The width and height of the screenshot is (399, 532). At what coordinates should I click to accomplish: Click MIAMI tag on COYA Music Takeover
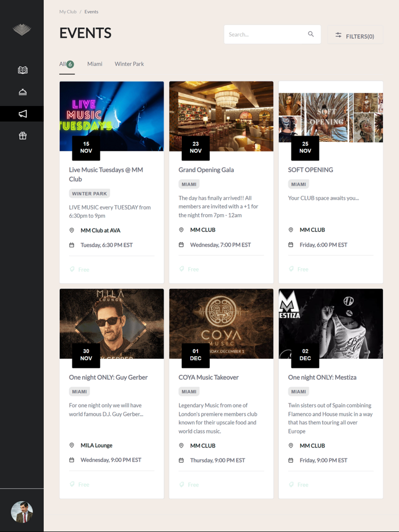[x=189, y=391]
